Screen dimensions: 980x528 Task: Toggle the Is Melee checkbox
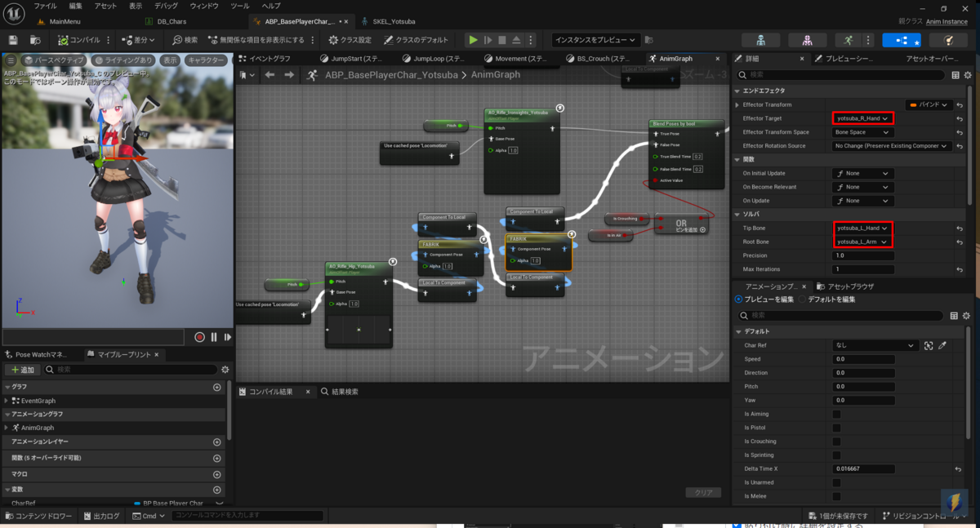(x=836, y=496)
